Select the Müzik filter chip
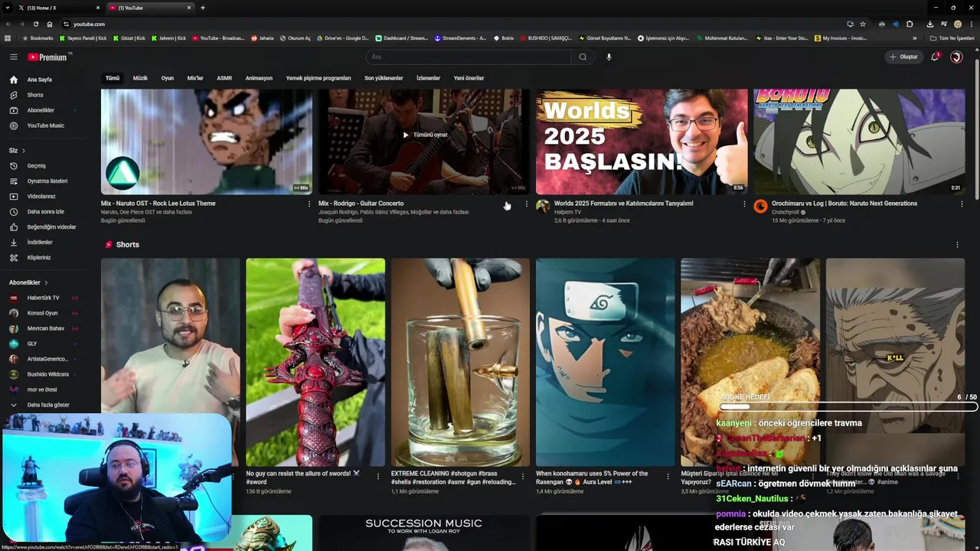The width and height of the screenshot is (980, 551). [x=140, y=78]
